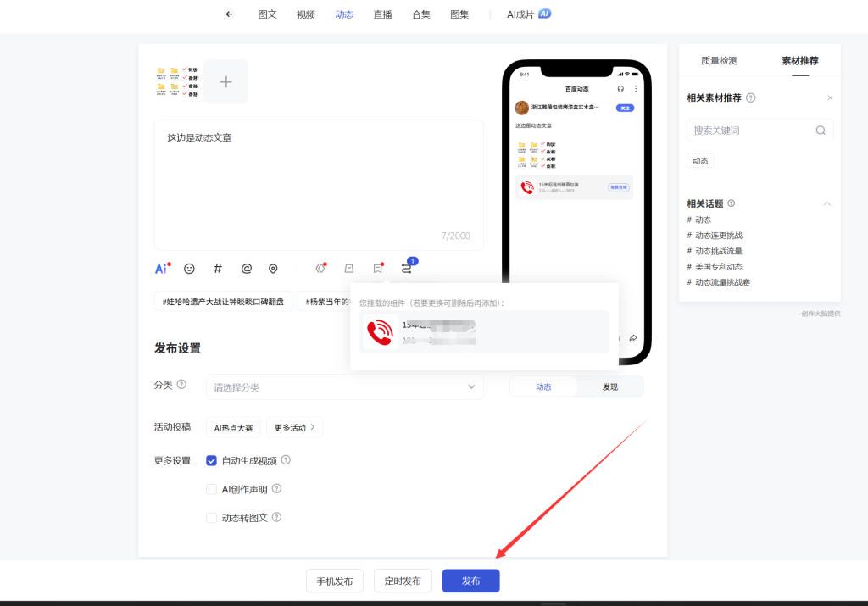This screenshot has height=606, width=868.
Task: Click the add image plus tile
Action: pyautogui.click(x=225, y=82)
